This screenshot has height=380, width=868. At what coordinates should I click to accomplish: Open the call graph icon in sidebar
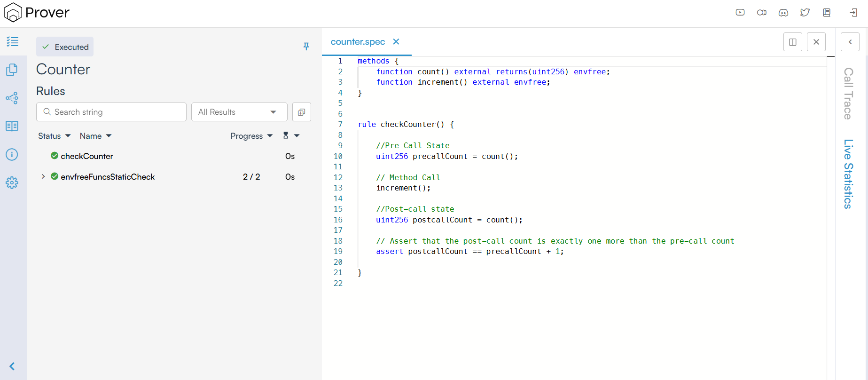(x=12, y=98)
